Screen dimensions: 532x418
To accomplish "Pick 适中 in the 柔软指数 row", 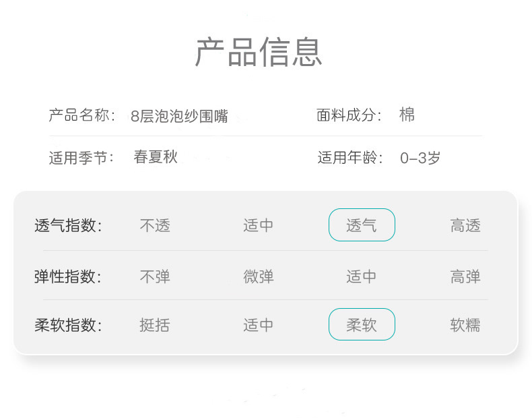I will (x=259, y=325).
